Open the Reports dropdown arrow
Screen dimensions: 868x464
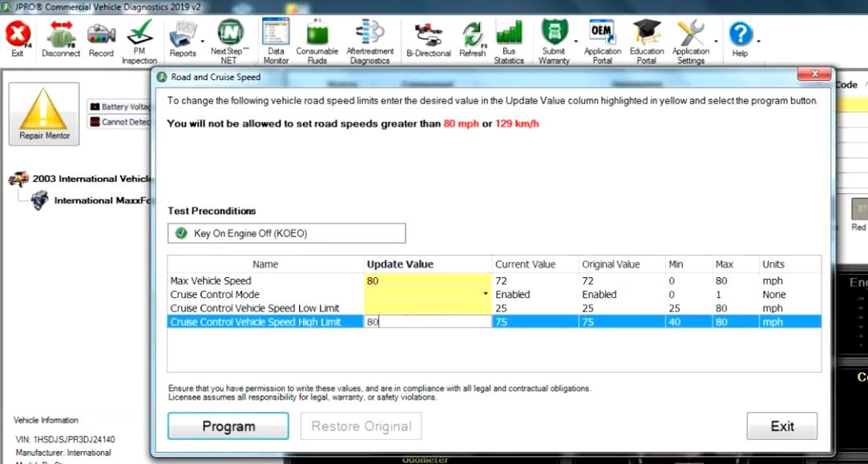(202, 40)
